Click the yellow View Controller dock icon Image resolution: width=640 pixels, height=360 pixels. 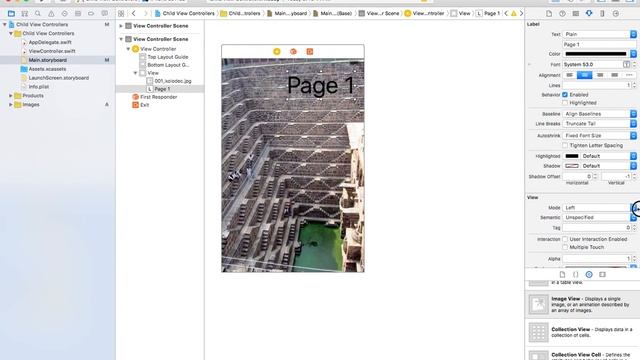[277, 51]
